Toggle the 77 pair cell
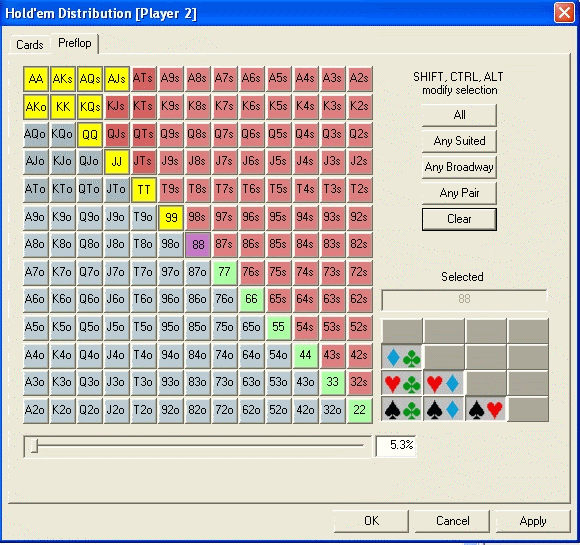Viewport: 580px width, 545px height. 225,272
